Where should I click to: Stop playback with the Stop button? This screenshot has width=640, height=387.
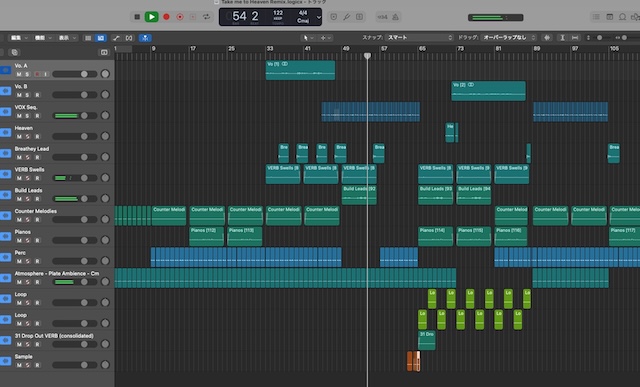pyautogui.click(x=137, y=17)
